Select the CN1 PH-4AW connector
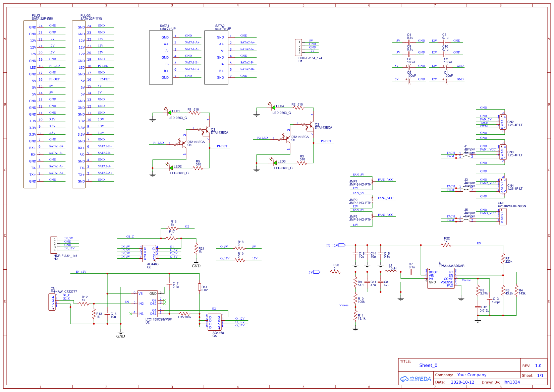This screenshot has width=554, height=392. coord(52,302)
